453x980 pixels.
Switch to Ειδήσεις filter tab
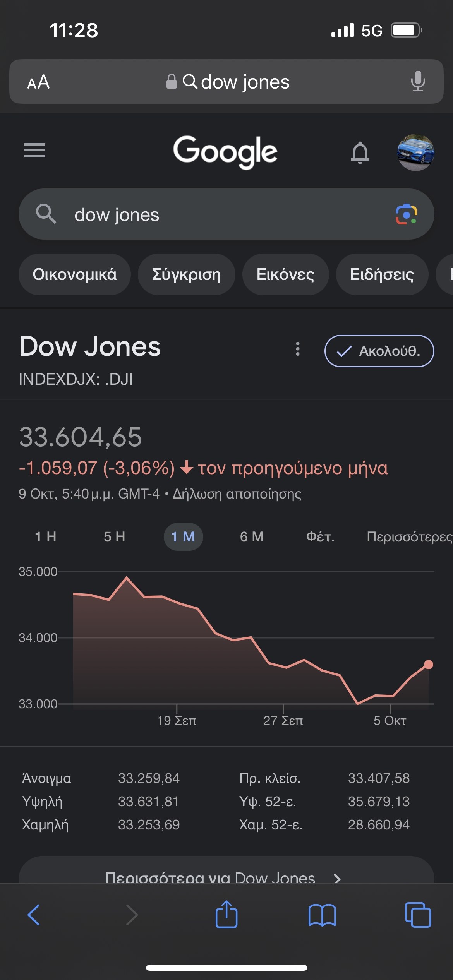(382, 274)
